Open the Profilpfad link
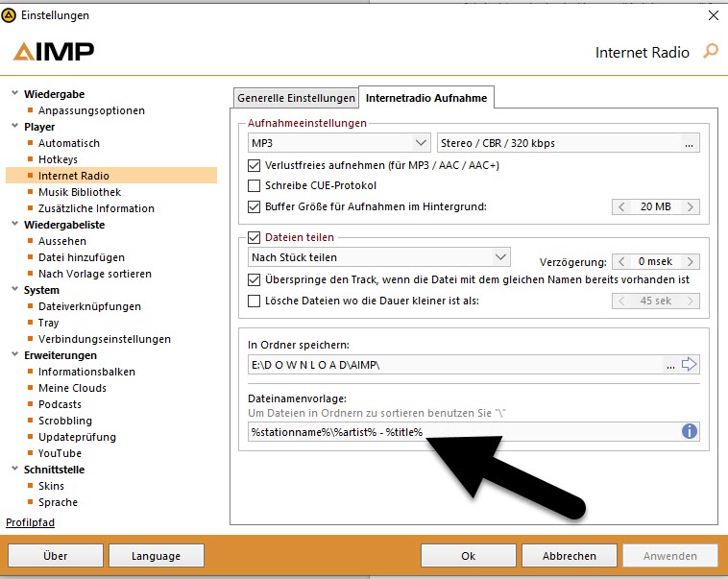 30,522
